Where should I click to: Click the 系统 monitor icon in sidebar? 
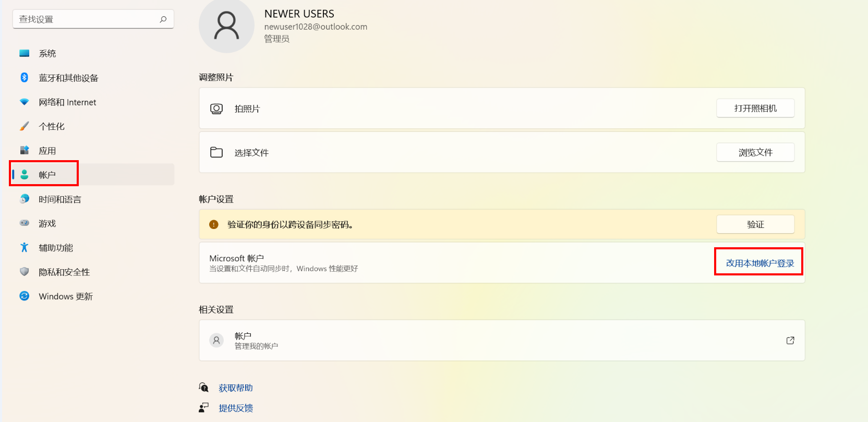tap(25, 53)
